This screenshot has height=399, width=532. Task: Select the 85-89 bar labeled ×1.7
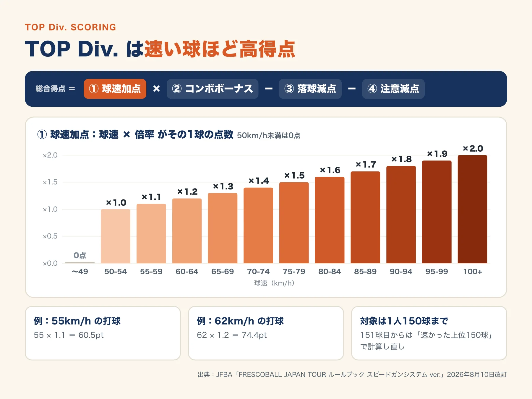(x=365, y=217)
